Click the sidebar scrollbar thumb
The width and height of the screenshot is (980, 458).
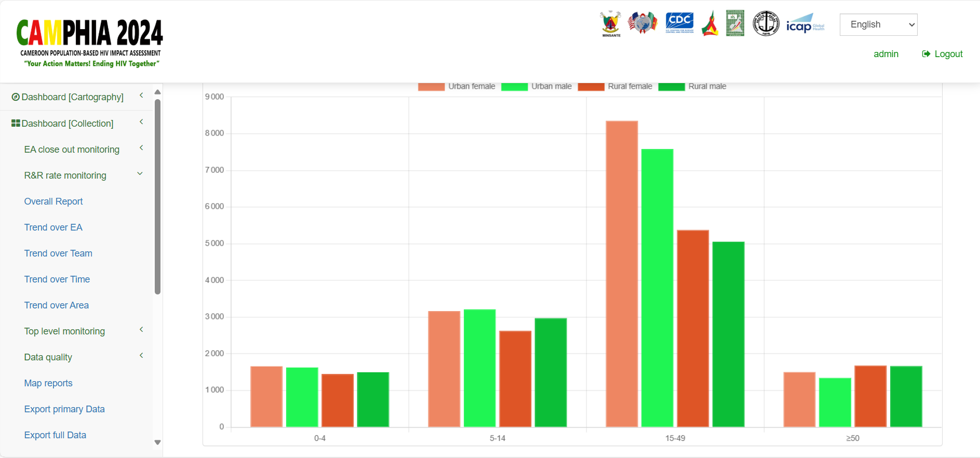point(157,197)
